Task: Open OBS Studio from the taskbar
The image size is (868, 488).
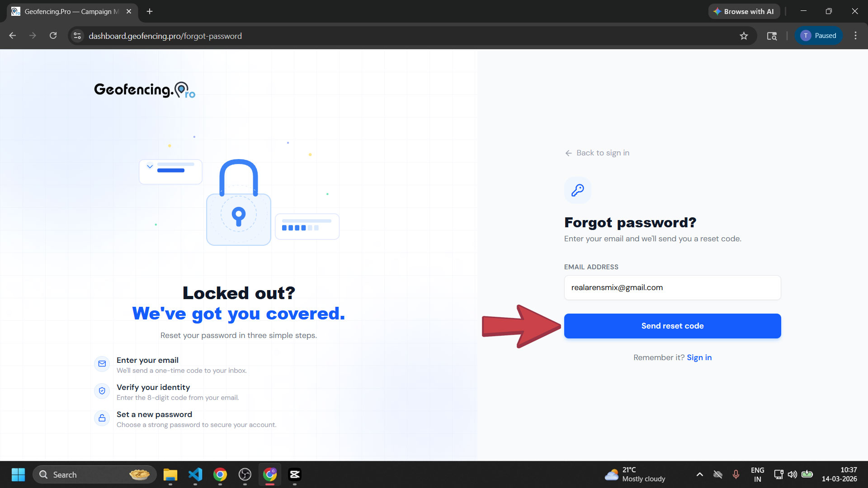Action: [245, 475]
